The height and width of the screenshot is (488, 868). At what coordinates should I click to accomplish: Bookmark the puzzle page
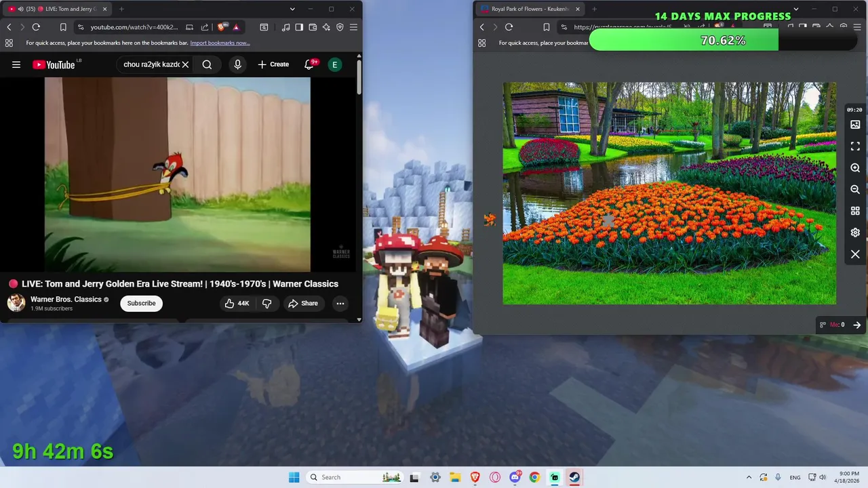point(546,27)
